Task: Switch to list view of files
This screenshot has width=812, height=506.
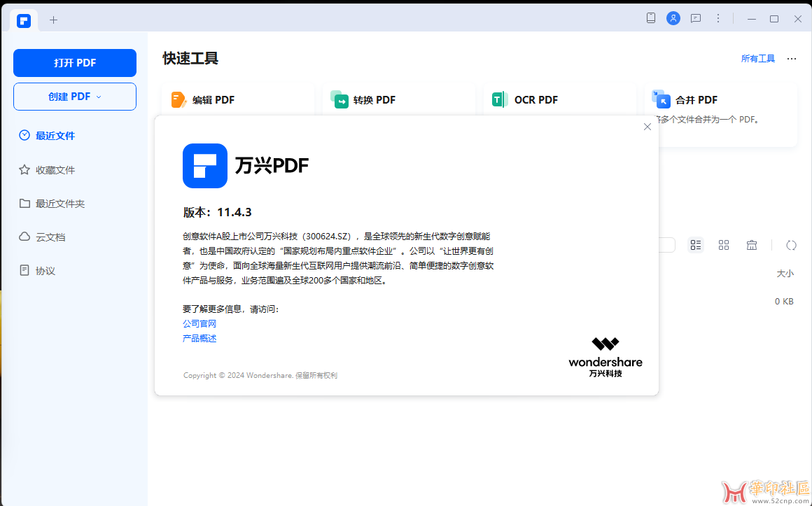Action: [x=696, y=245]
